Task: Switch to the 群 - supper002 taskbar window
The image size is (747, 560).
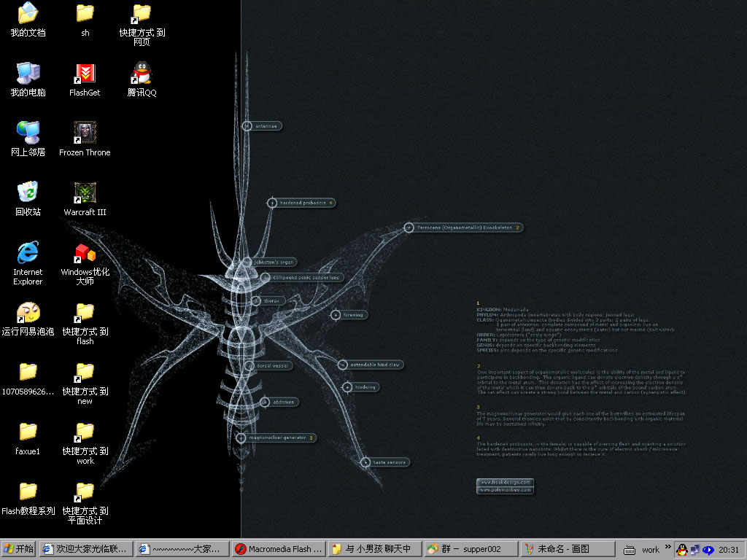Action: (471, 549)
